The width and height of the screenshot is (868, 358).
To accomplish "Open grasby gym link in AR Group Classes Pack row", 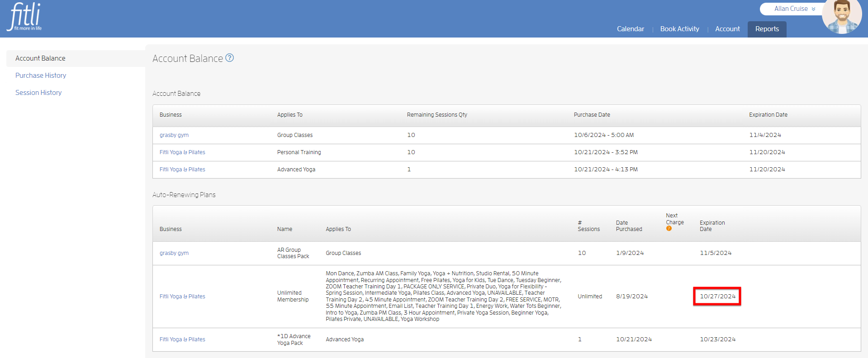I will click(174, 253).
